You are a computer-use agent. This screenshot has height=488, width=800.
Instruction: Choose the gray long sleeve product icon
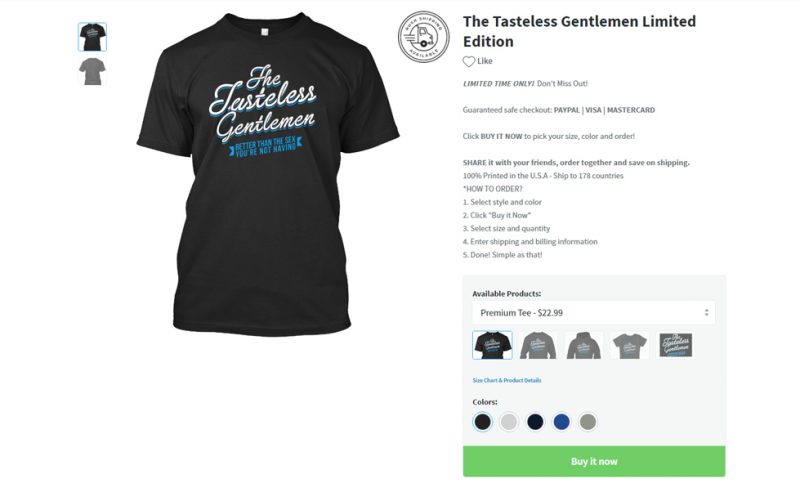(x=538, y=345)
